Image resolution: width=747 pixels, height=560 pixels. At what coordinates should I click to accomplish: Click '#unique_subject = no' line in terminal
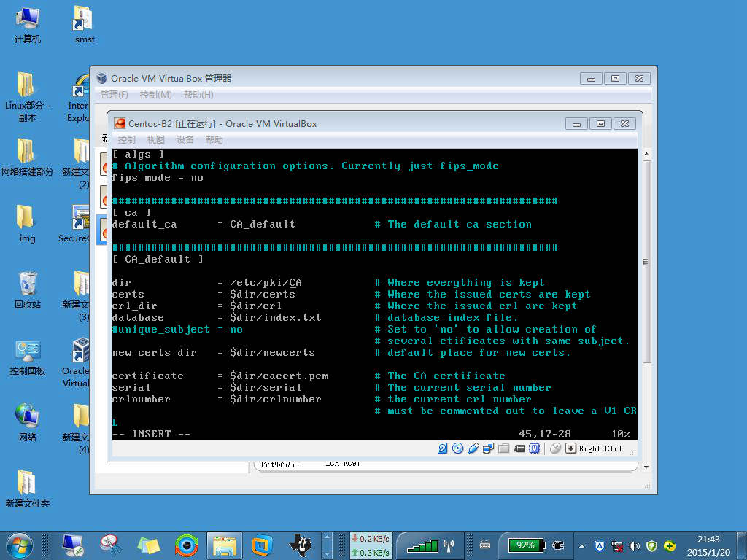[177, 329]
